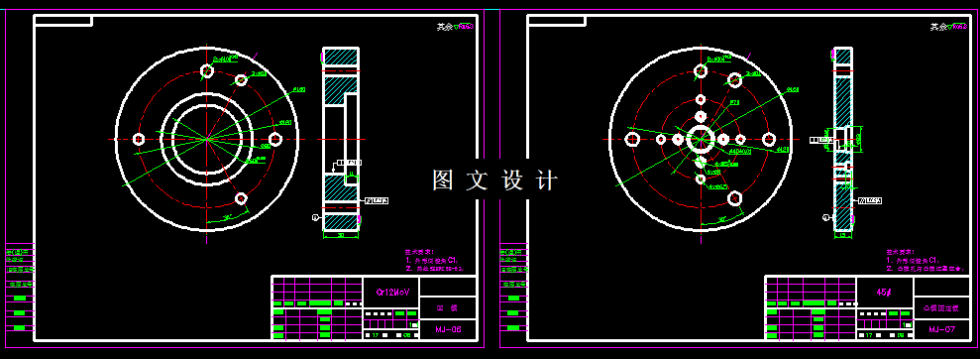
Task: Select the MJ-07 drawing number
Action: click(941, 329)
